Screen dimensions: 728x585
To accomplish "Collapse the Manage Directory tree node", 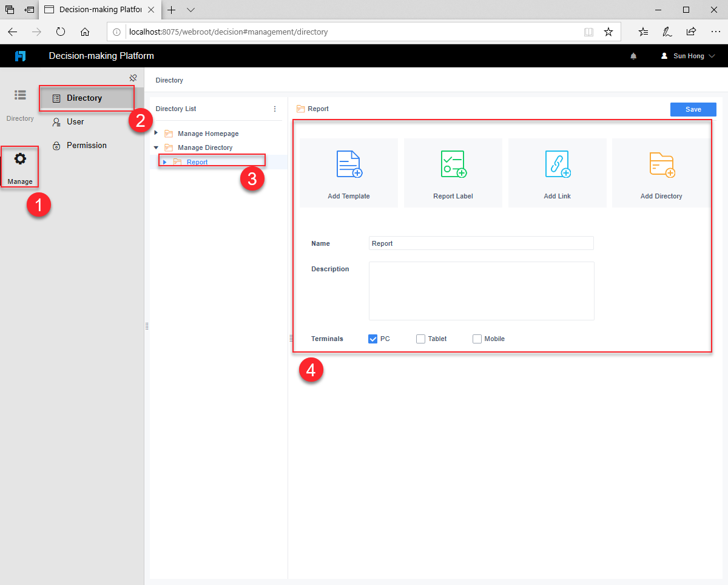I will tap(157, 147).
